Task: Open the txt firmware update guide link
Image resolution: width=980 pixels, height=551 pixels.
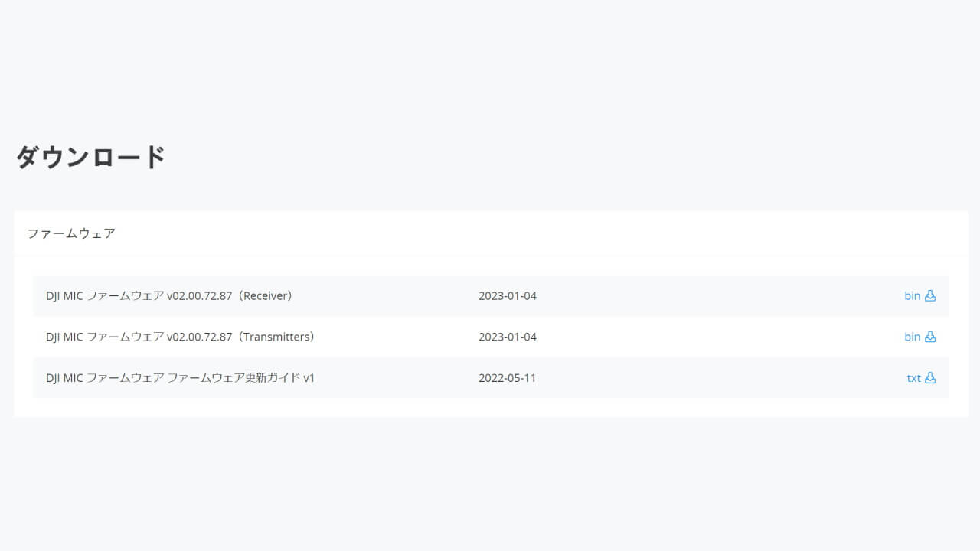Action: [913, 378]
